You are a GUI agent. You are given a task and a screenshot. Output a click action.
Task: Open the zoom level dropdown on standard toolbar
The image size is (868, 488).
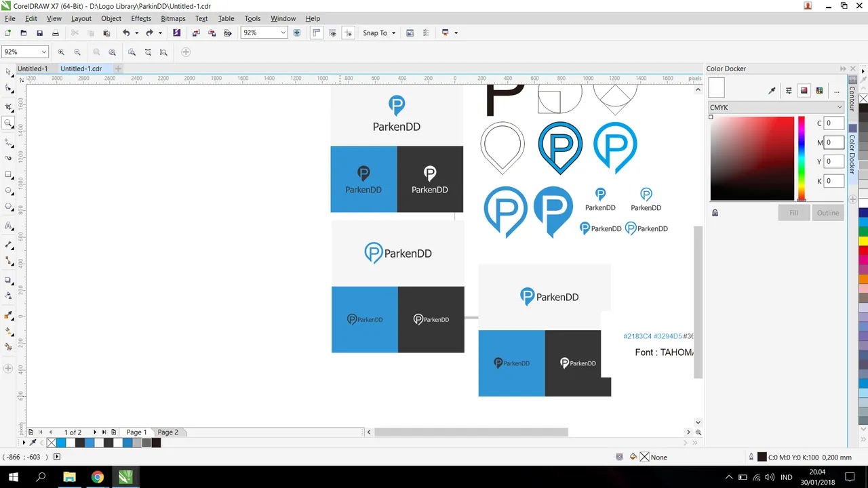pyautogui.click(x=283, y=33)
